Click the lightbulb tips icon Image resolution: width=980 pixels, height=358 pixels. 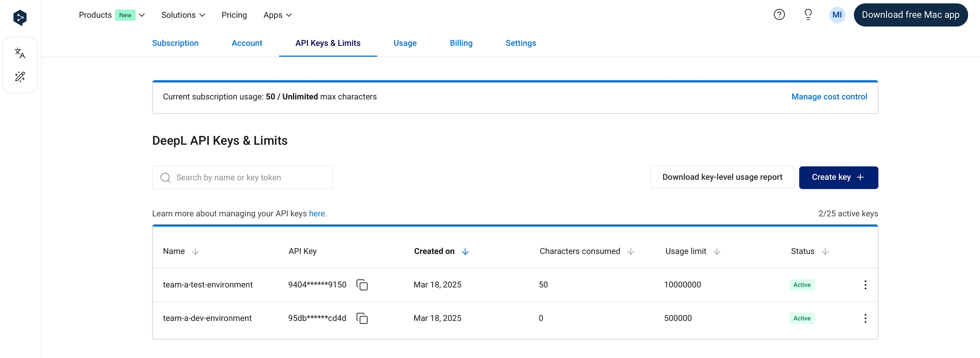(x=808, y=15)
